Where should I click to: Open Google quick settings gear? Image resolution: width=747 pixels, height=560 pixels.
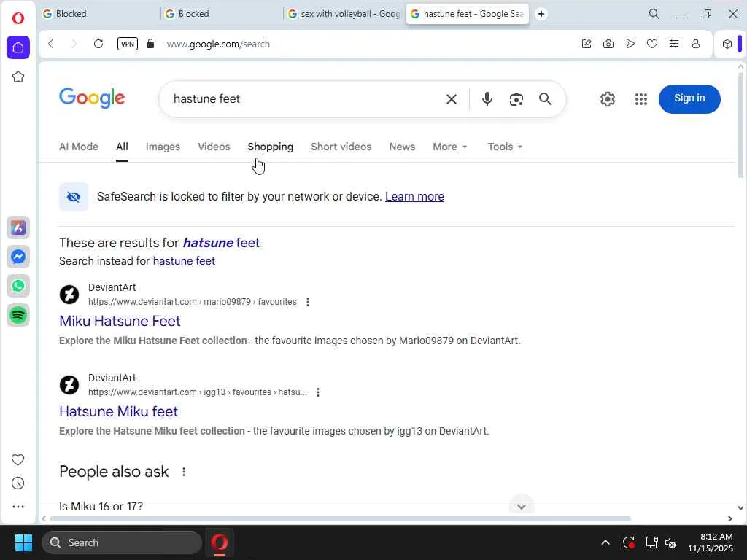pos(608,99)
